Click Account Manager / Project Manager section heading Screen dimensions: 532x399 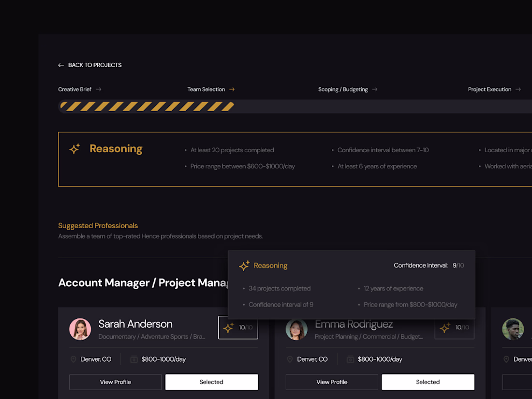click(x=143, y=282)
